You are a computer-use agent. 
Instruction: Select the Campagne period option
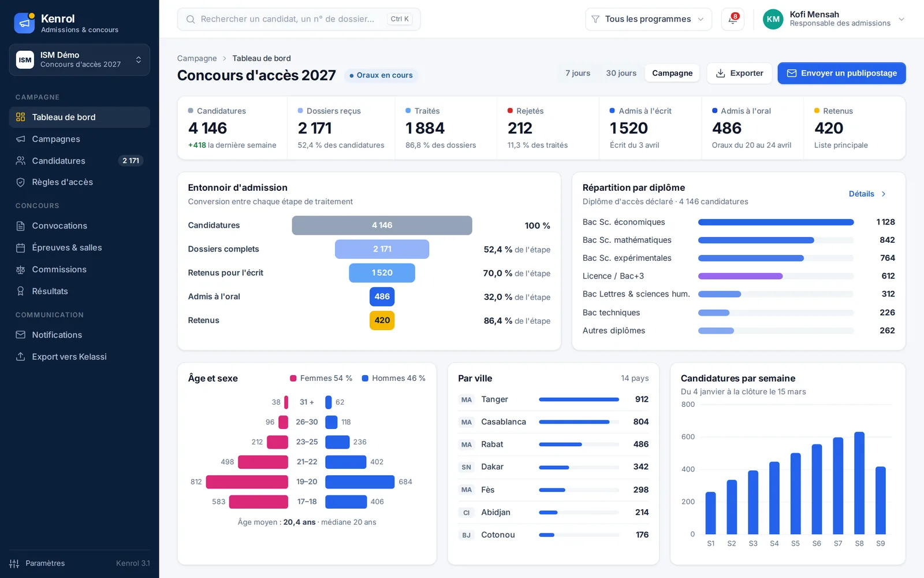pos(672,73)
